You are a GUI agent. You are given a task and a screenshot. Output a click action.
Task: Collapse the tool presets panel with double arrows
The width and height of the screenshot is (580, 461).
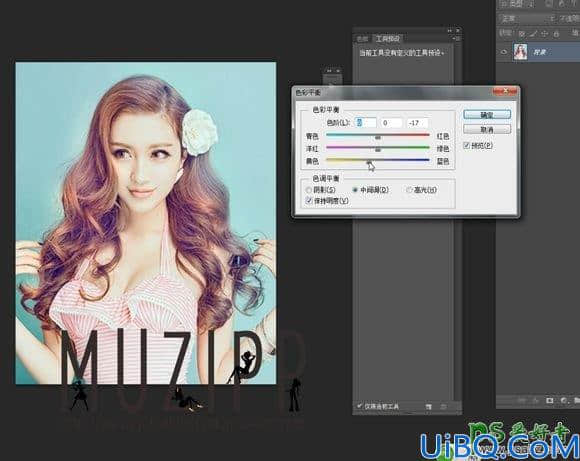tap(450, 30)
